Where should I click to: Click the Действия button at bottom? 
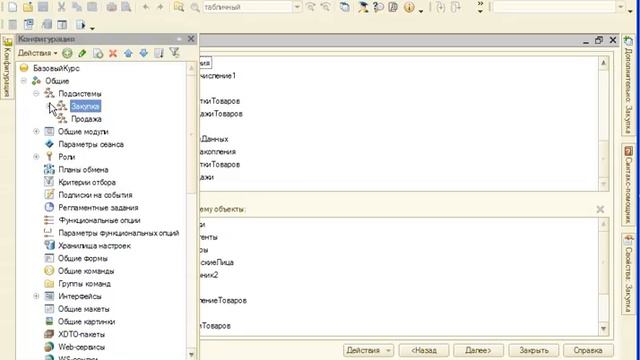[368, 350]
